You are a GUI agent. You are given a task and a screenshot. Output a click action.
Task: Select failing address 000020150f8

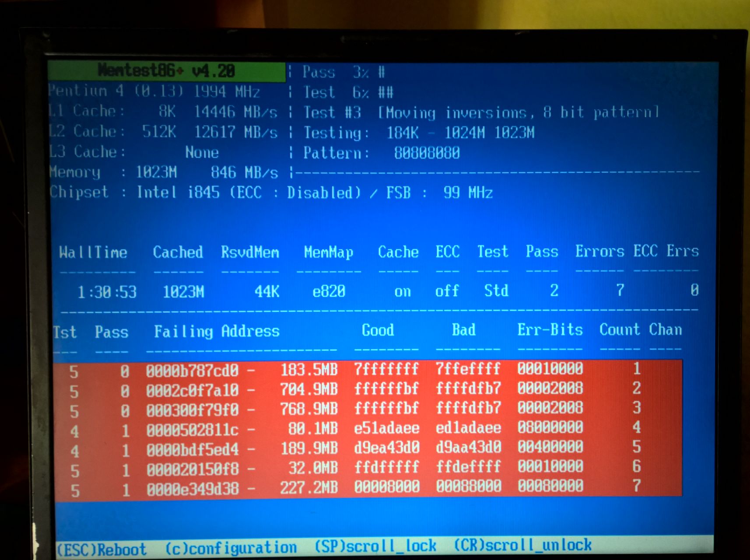coord(193,469)
